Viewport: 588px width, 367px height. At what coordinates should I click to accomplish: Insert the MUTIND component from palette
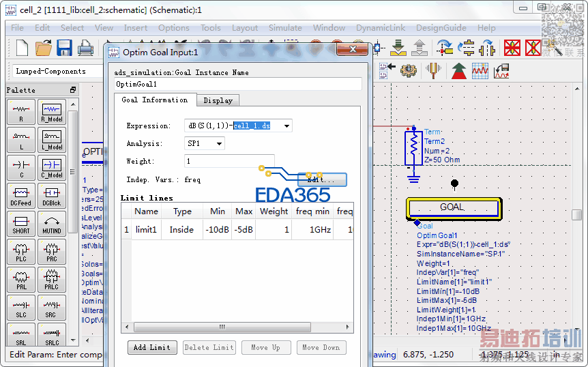tap(52, 224)
